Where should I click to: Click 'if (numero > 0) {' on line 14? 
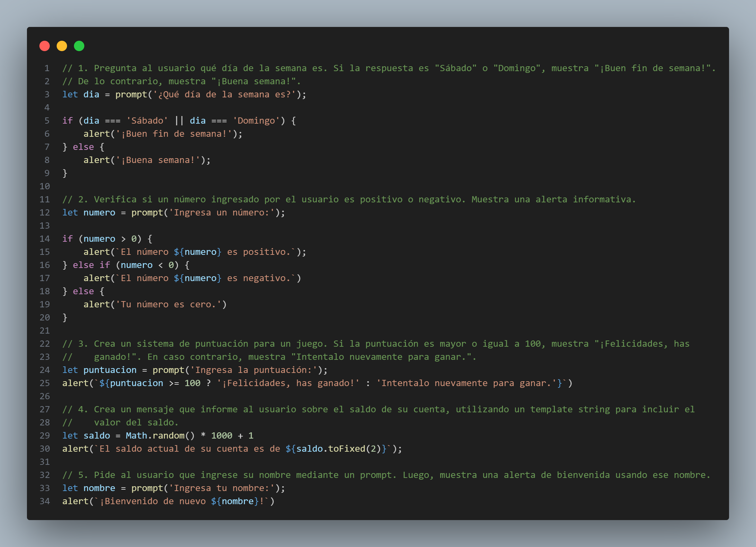[x=107, y=239]
